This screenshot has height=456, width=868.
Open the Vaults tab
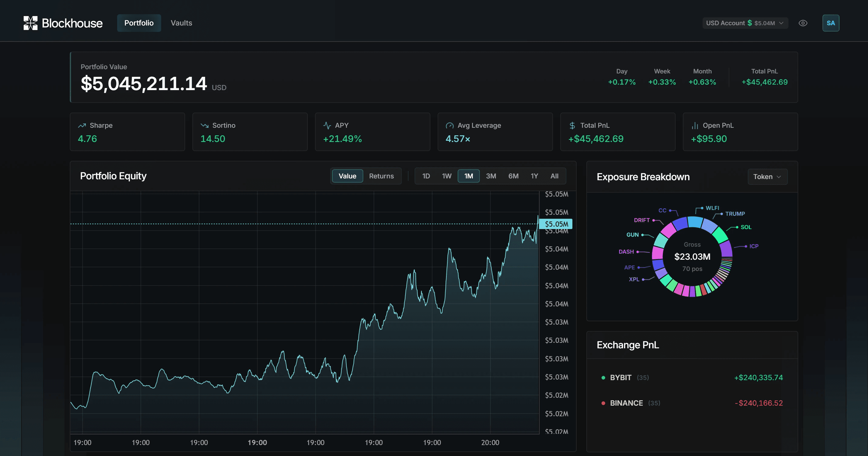coord(181,23)
